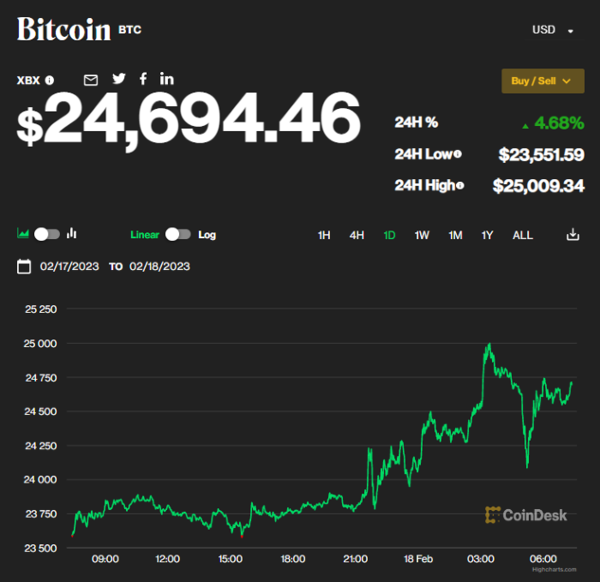The height and width of the screenshot is (582, 600).
Task: Share on Facebook icon
Action: (x=144, y=79)
